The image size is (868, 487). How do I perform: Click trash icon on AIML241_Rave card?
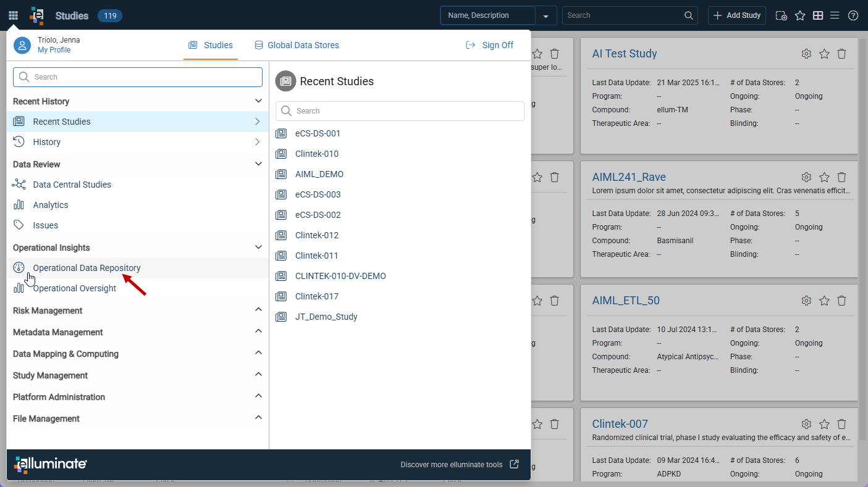coord(841,177)
